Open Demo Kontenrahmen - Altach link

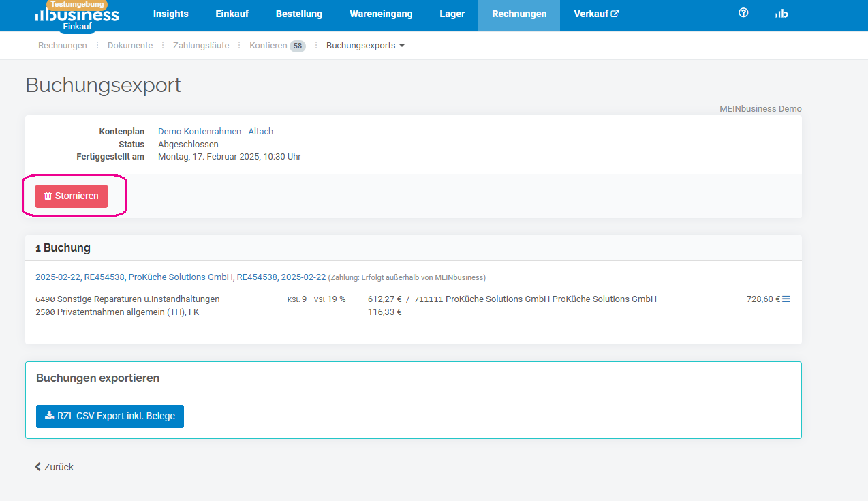215,131
